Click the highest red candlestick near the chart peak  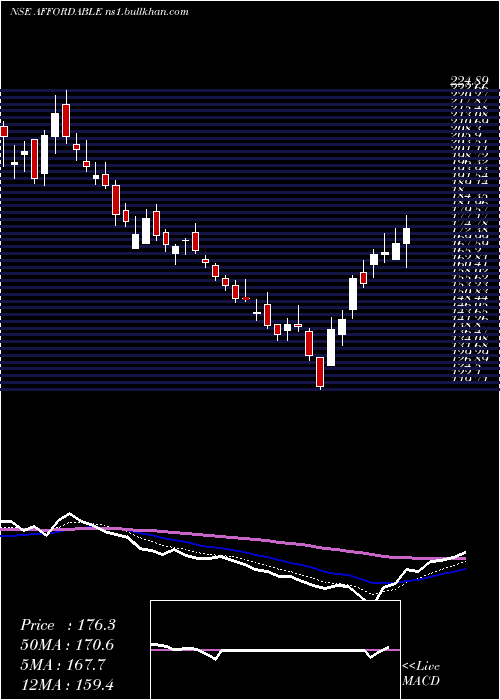[66, 117]
